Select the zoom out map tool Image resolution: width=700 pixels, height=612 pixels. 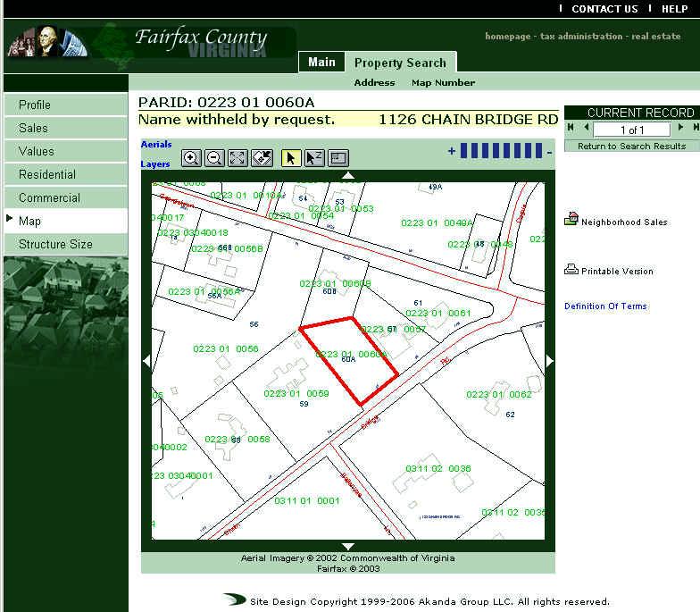pos(214,158)
